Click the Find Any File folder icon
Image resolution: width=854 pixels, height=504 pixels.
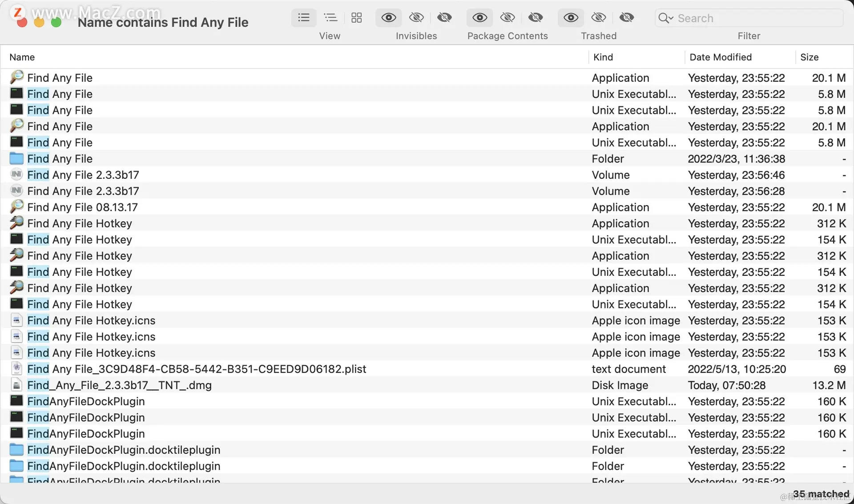point(16,159)
